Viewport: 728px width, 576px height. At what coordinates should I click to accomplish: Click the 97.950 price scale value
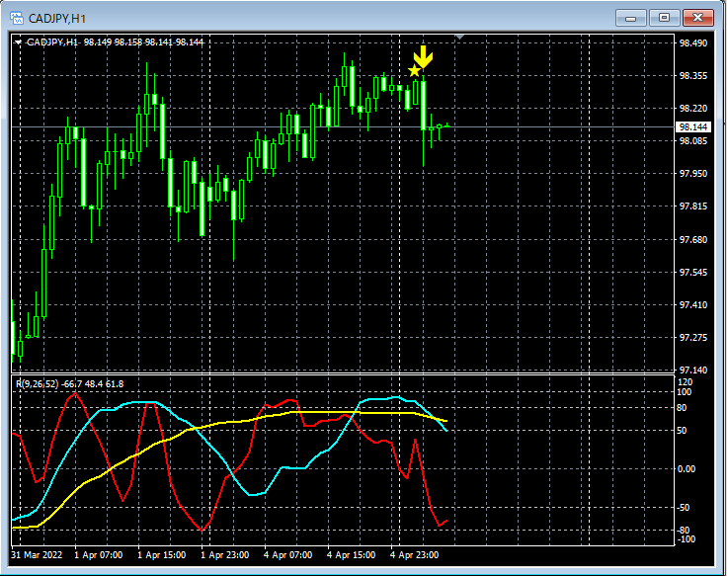[693, 173]
